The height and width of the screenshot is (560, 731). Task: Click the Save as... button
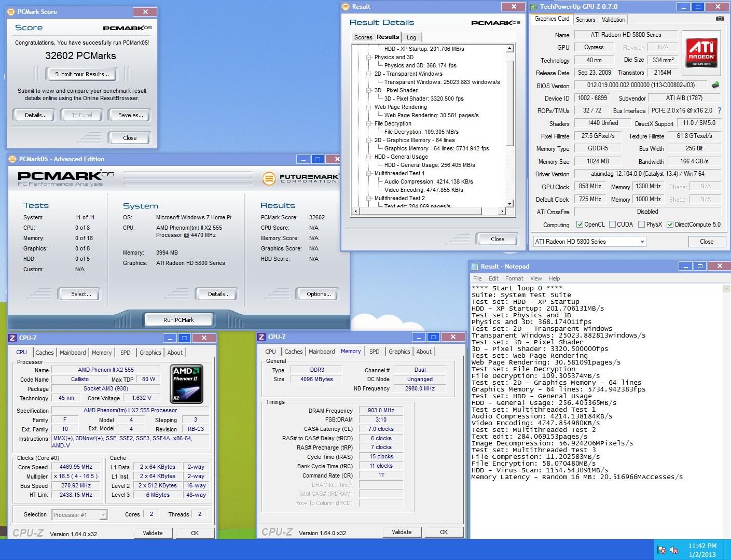click(131, 115)
